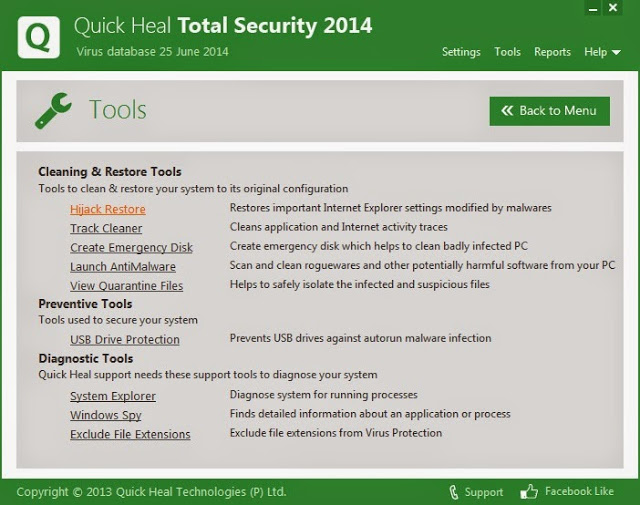The width and height of the screenshot is (640, 505).
Task: Open Windows Spy tool
Action: 106,415
